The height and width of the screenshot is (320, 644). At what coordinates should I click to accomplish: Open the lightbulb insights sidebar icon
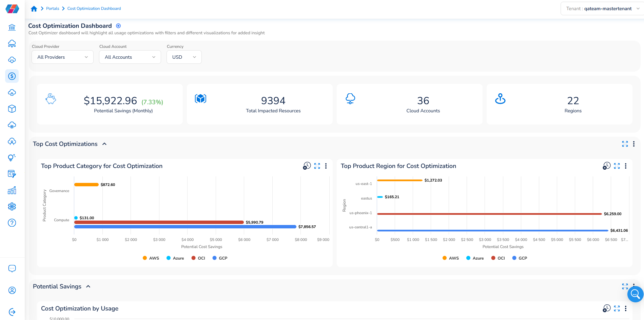12,157
